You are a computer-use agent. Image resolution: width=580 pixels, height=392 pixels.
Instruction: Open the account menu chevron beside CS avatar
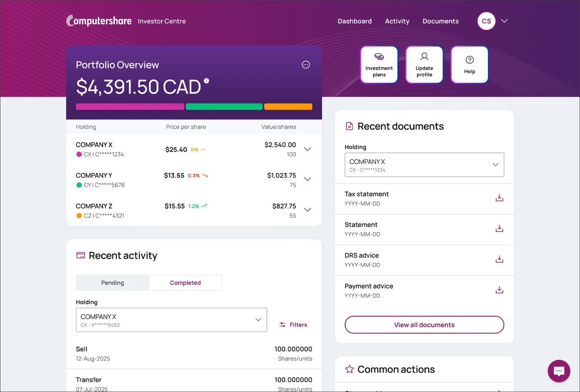tap(504, 21)
